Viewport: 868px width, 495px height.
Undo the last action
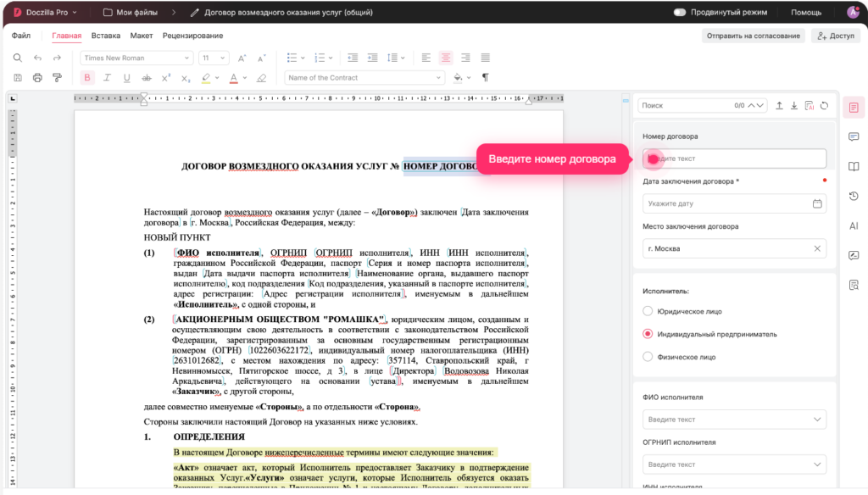coord(37,58)
